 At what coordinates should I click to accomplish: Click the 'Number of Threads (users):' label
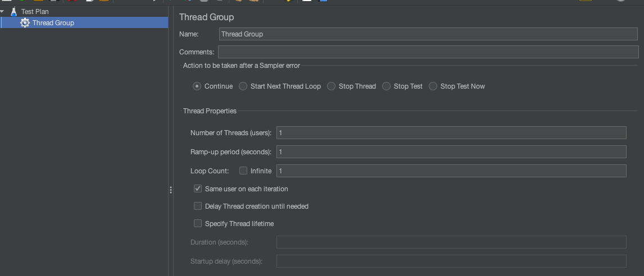click(x=231, y=133)
